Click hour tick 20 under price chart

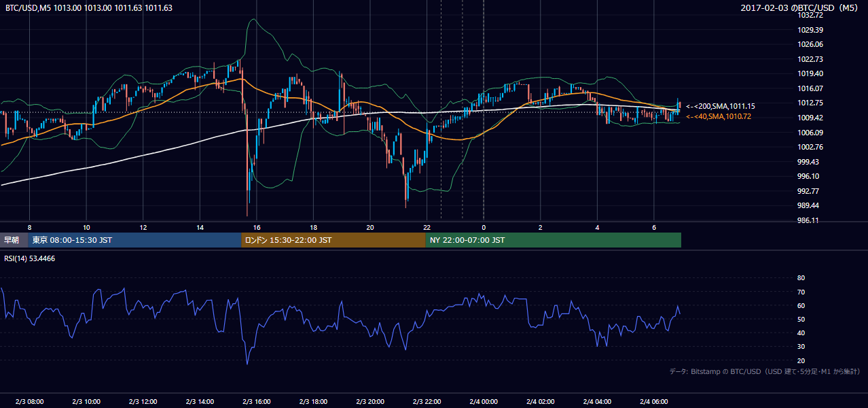tap(369, 227)
